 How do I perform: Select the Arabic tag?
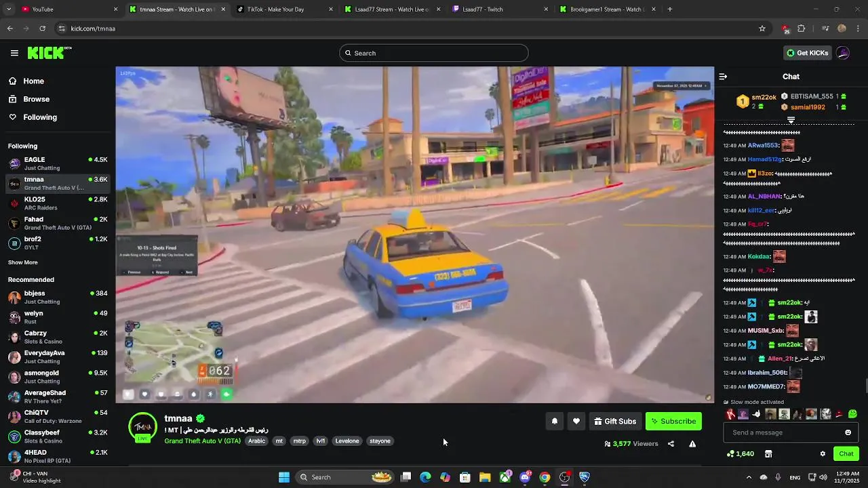pyautogui.click(x=256, y=441)
